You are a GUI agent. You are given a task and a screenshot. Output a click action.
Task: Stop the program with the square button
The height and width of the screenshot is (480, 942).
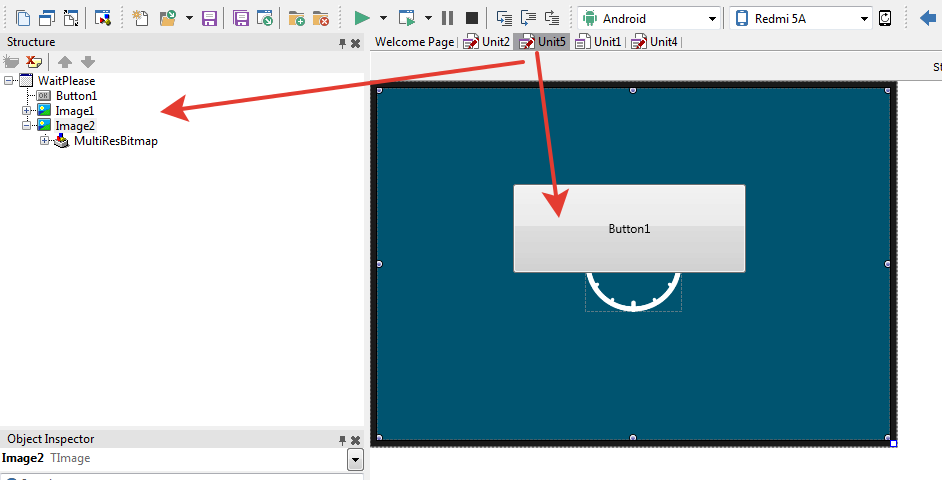472,18
